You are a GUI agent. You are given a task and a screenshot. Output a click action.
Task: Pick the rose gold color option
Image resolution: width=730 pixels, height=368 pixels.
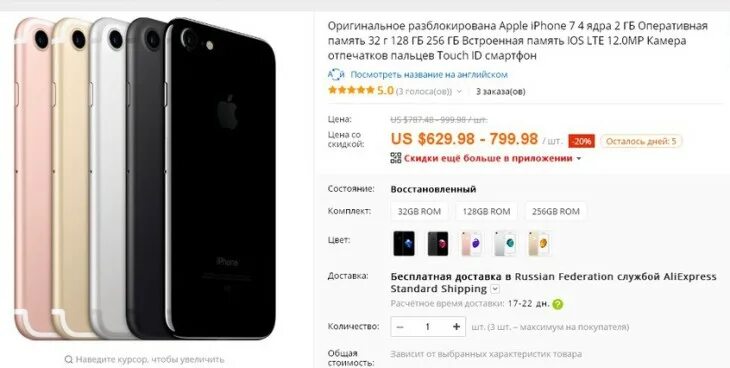(x=472, y=243)
